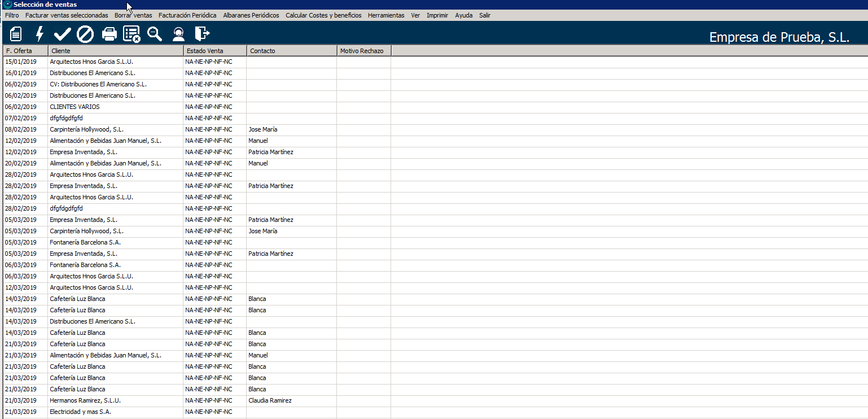Open the Facturación Periódica menu
Viewport: 868px width, 419px height.
(x=187, y=15)
